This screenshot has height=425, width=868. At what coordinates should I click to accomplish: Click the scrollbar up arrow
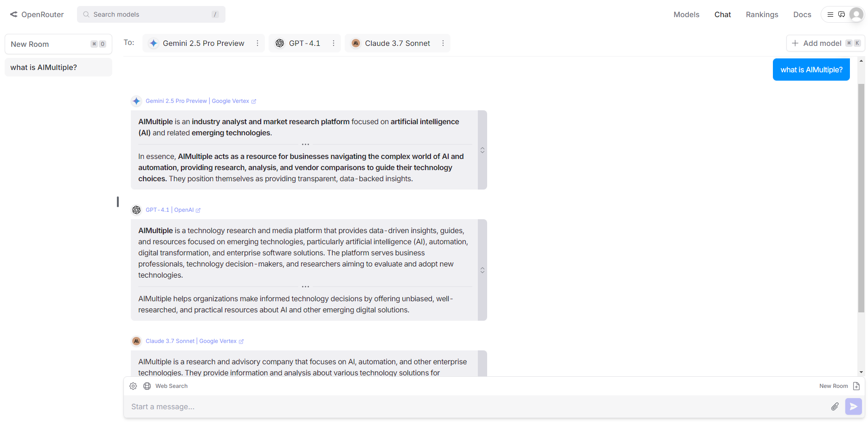click(x=861, y=61)
